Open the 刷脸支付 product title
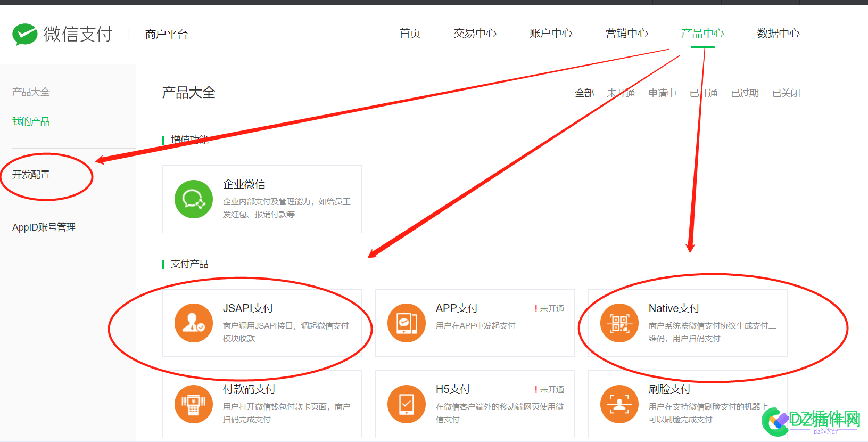 (669, 389)
